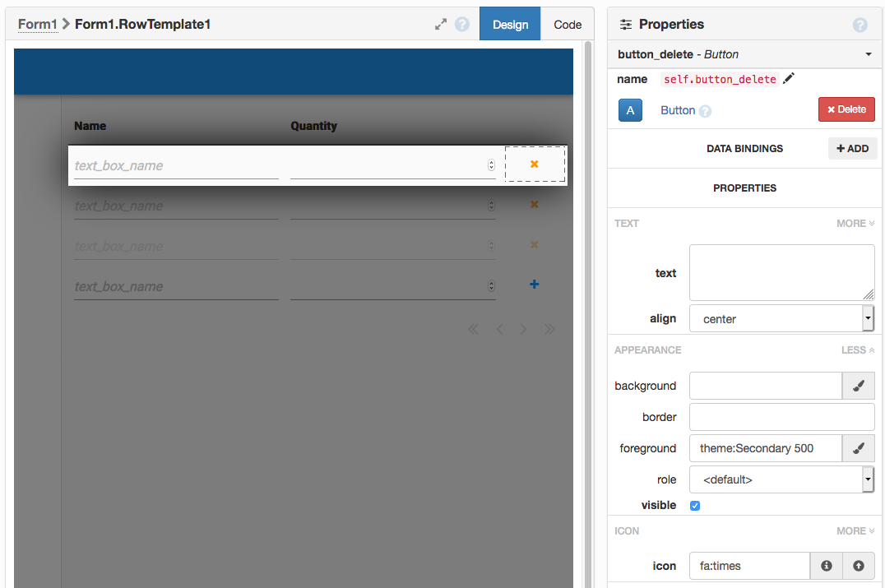
Task: Open the button_delete component selector dropdown
Action: coord(869,54)
